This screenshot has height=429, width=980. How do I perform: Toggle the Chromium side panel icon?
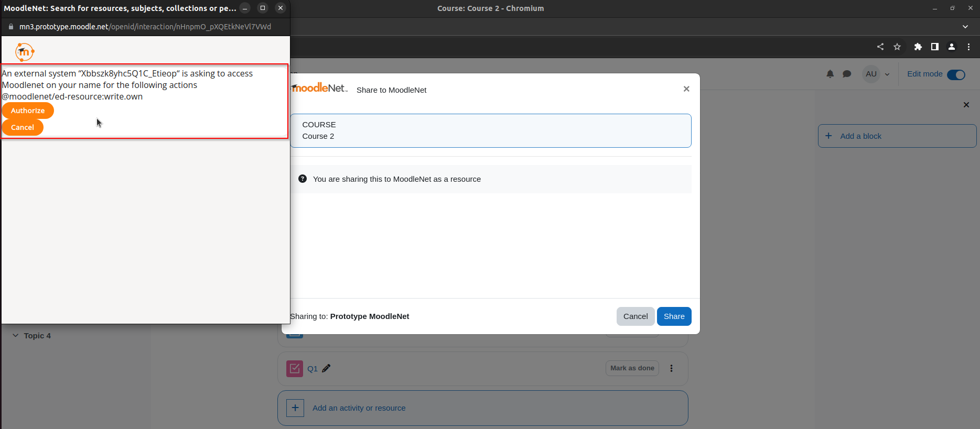(x=934, y=47)
